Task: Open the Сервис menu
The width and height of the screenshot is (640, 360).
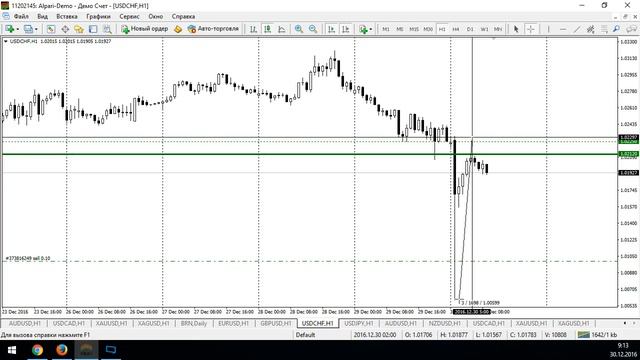Action: coord(129,16)
